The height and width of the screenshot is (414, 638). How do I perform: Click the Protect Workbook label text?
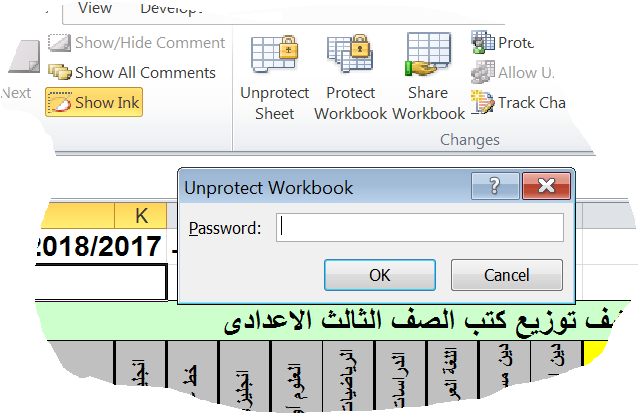point(350,103)
